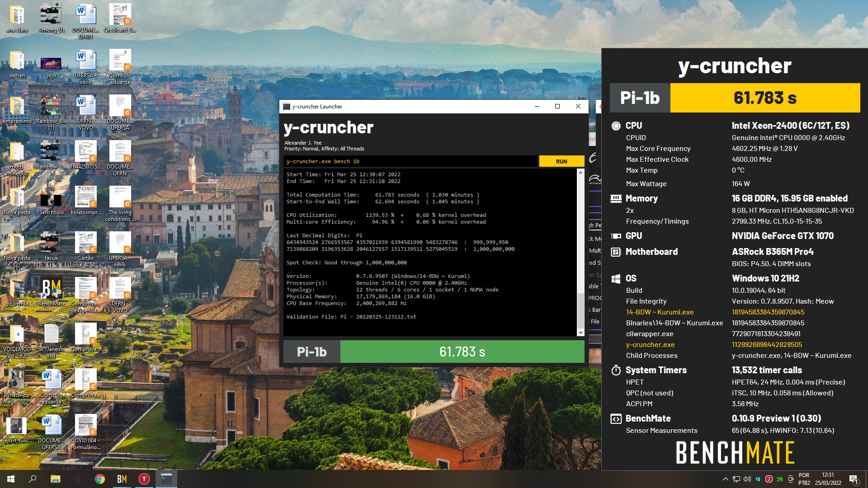Select the 164425071 5... PDF icon
Screen dimensions: 868x488
pyautogui.click(x=85, y=156)
